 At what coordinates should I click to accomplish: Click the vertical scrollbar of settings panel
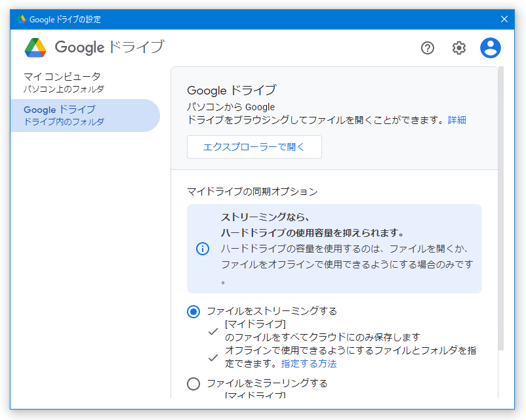click(x=501, y=208)
